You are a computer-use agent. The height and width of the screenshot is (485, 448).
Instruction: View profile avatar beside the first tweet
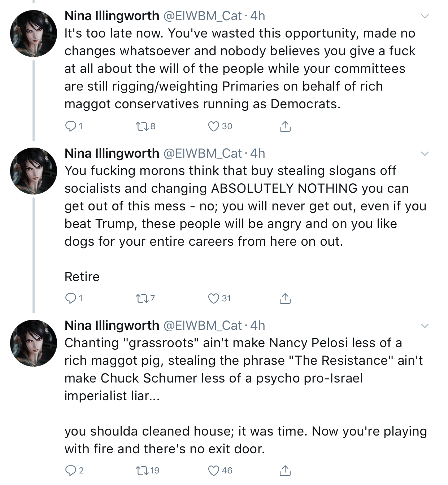click(x=34, y=34)
